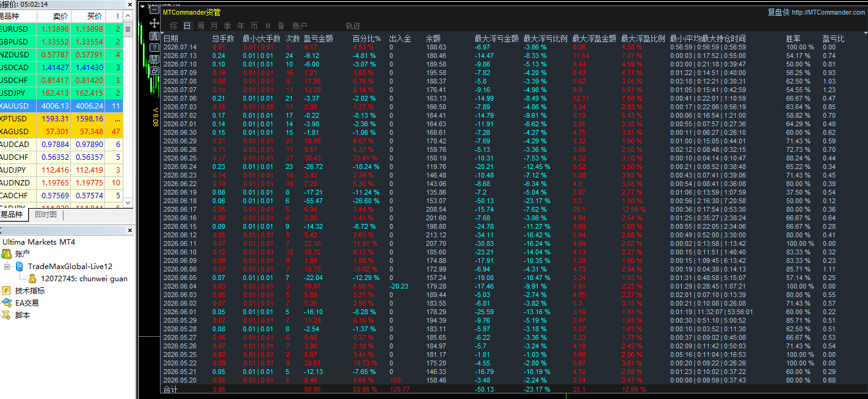Select the NZDUSD row in market watch
The height and width of the screenshot is (399, 868).
coord(61,54)
